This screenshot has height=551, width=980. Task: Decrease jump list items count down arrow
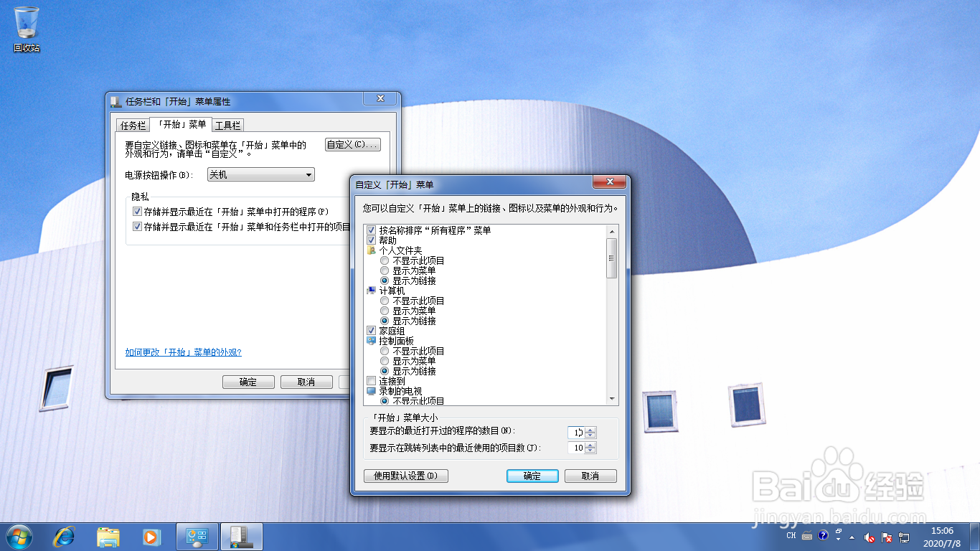pyautogui.click(x=590, y=451)
